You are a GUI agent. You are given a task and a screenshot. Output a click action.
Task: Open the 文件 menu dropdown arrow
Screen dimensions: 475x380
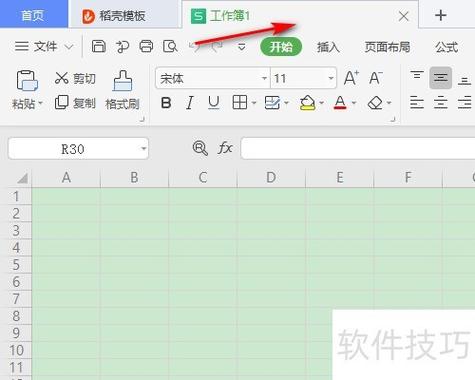pos(69,47)
